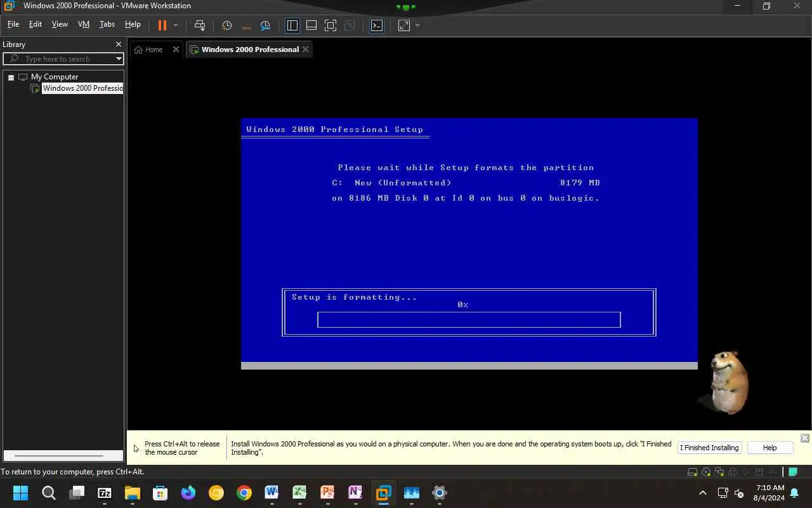
Task: Open File Explorer from the taskbar
Action: (132, 493)
